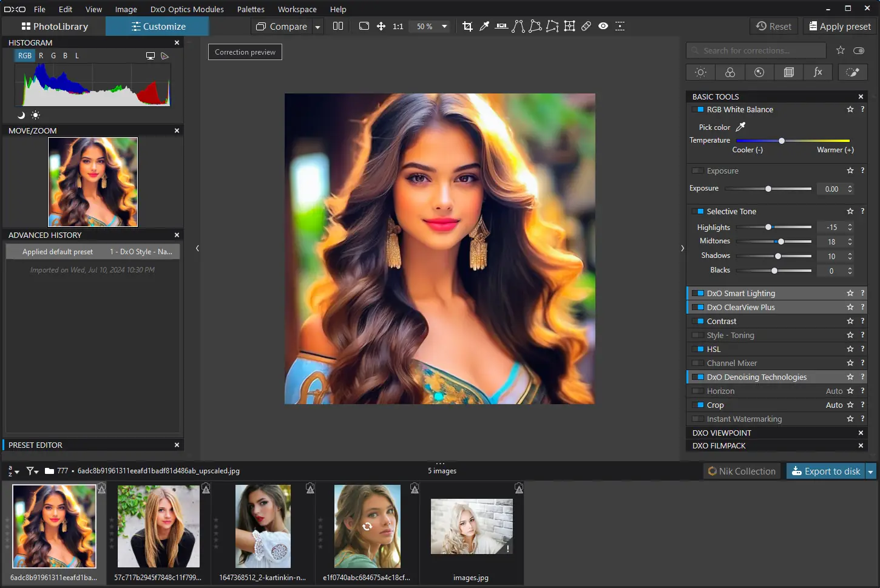The height and width of the screenshot is (588, 880).
Task: Pick the white balance eyedropper tool in toolbar
Action: (x=484, y=26)
